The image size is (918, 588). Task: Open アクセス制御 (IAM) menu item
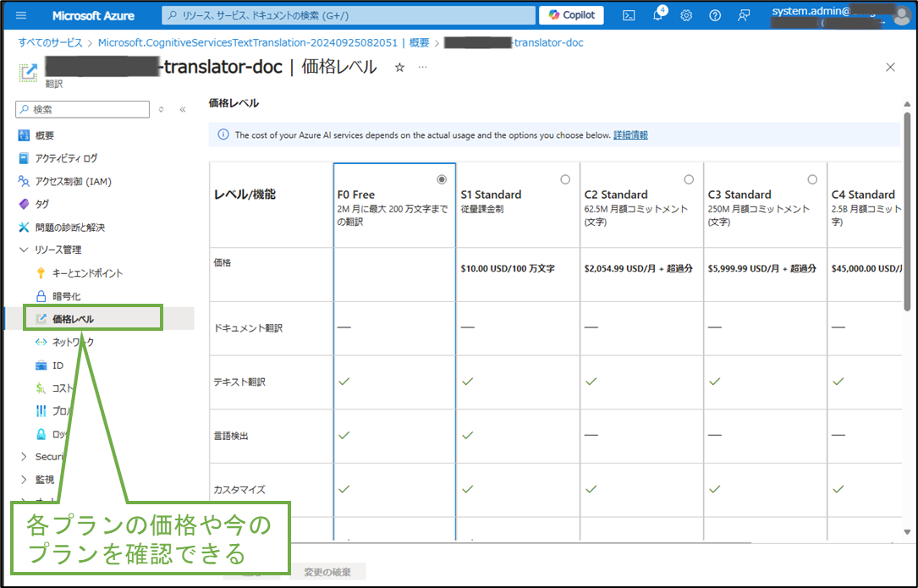(64, 182)
